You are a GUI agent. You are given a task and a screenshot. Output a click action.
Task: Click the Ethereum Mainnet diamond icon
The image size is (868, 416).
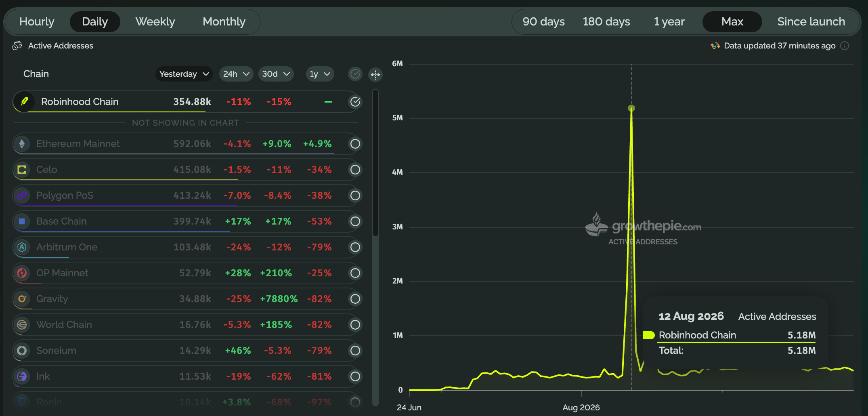click(22, 144)
